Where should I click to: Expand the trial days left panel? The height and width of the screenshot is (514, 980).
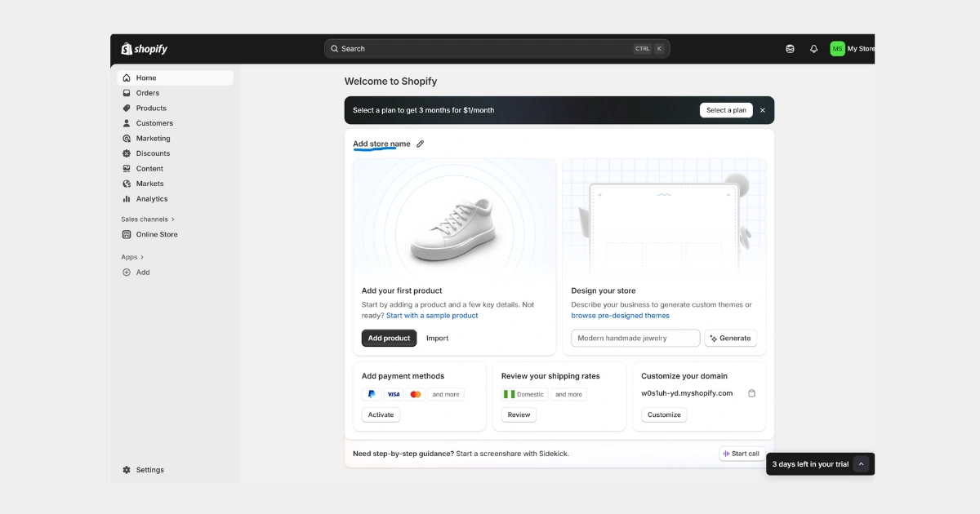[861, 464]
